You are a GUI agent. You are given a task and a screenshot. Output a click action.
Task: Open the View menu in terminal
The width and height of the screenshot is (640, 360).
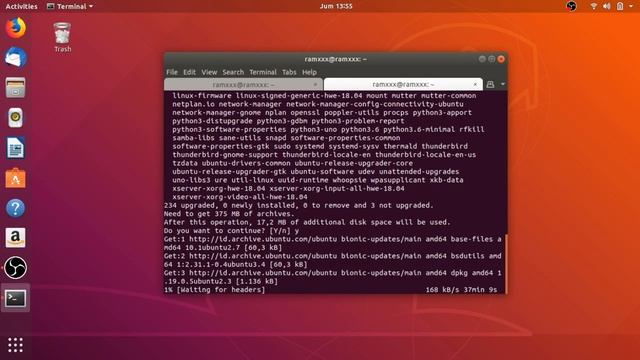coord(209,72)
